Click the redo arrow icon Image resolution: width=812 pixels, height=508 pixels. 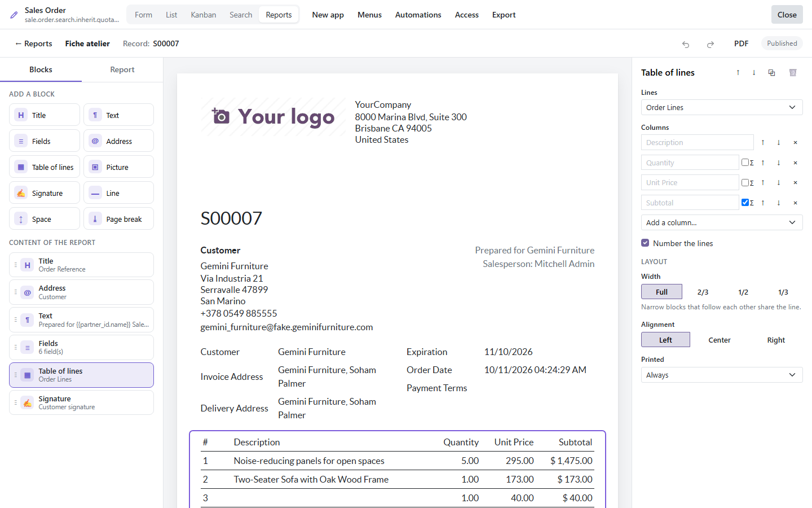[x=710, y=44]
